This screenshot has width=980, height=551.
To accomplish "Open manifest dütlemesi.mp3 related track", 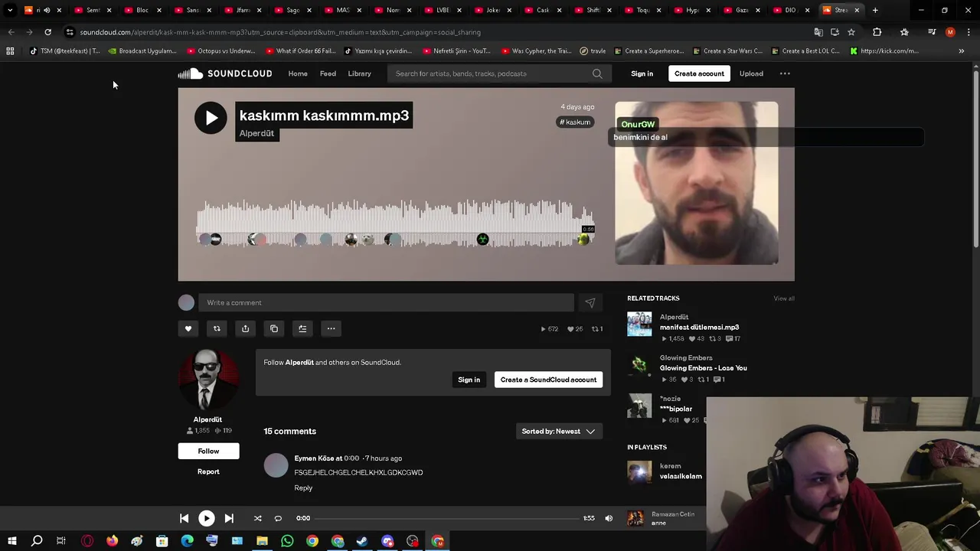I will tap(699, 327).
